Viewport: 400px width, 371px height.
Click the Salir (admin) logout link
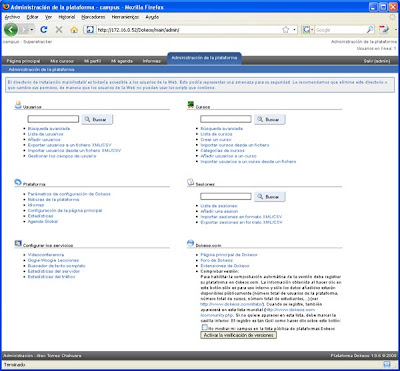(x=377, y=61)
